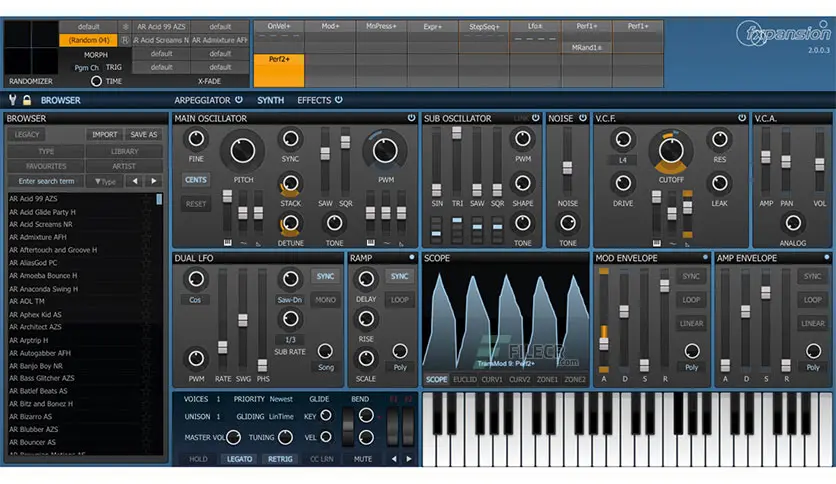Open the Saw-Dn LFO waveform selector

[289, 300]
